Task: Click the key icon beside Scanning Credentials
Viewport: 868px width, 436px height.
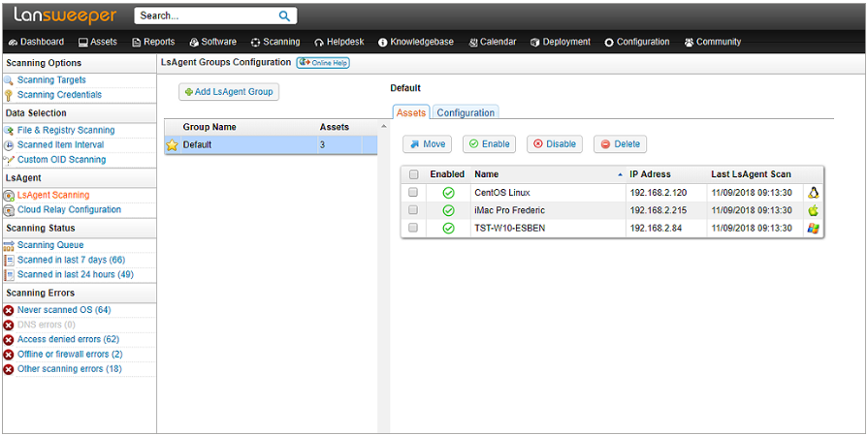Action: (9, 95)
